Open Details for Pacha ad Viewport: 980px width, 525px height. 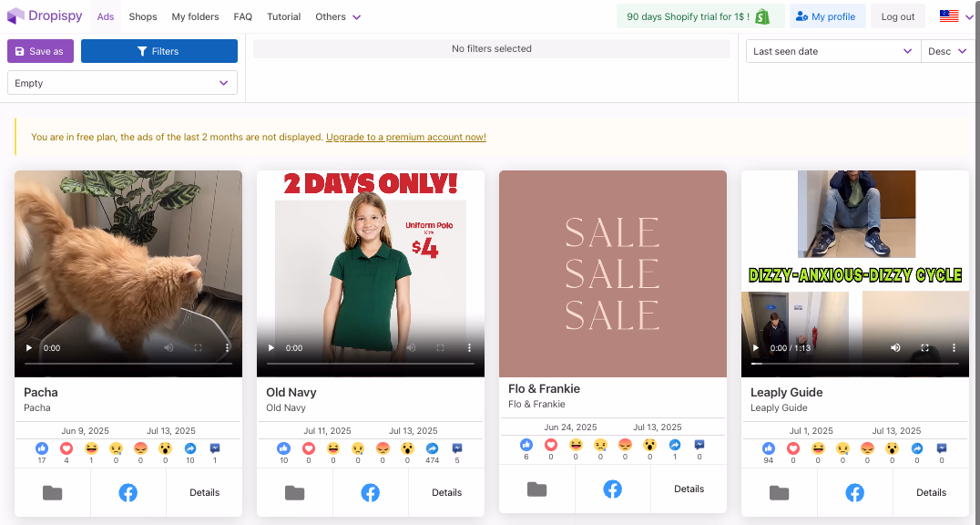204,492
